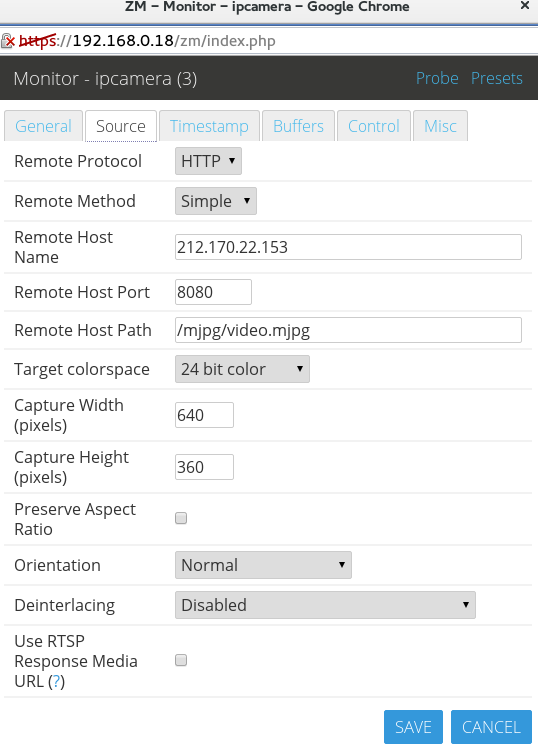This screenshot has width=538, height=751.
Task: Open the Probe link
Action: [x=437, y=78]
